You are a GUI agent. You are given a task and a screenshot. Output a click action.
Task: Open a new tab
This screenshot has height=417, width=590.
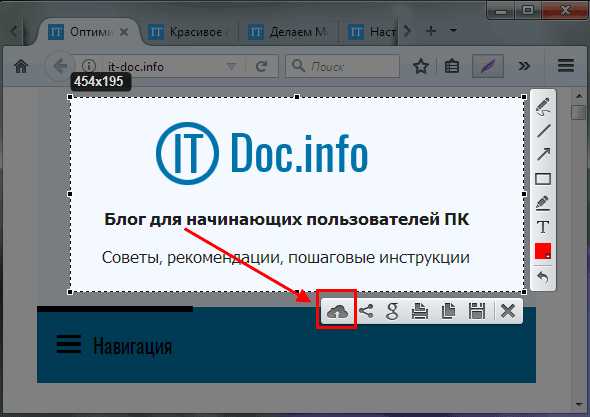click(431, 30)
